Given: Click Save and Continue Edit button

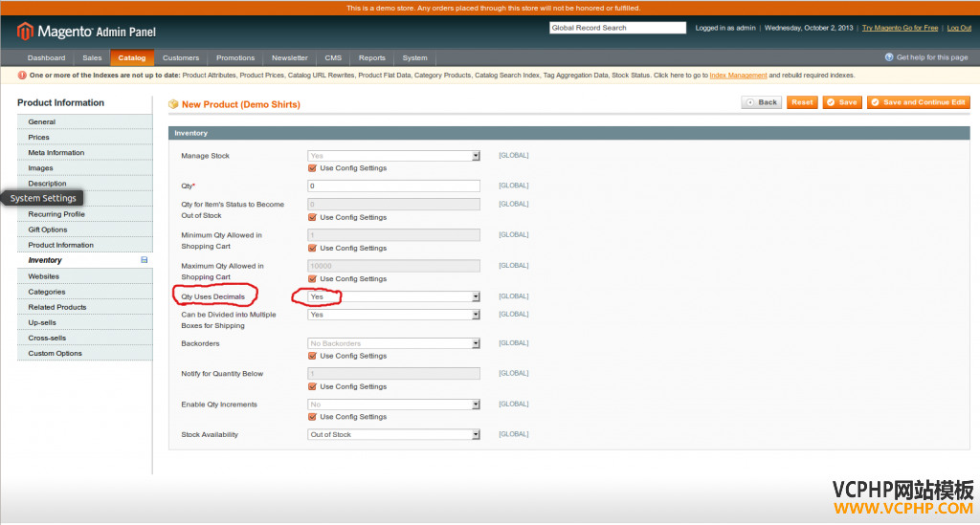Looking at the screenshot, I should click(918, 102).
